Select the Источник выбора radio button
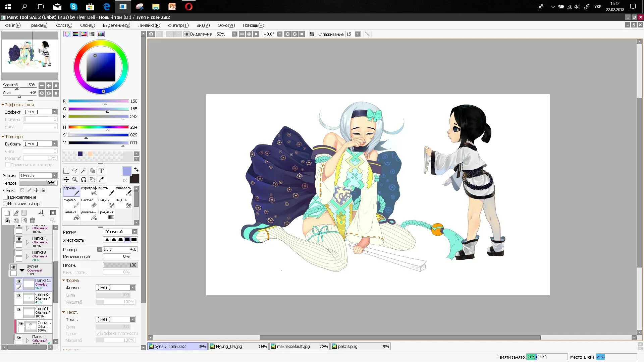644x362 pixels. [5, 204]
